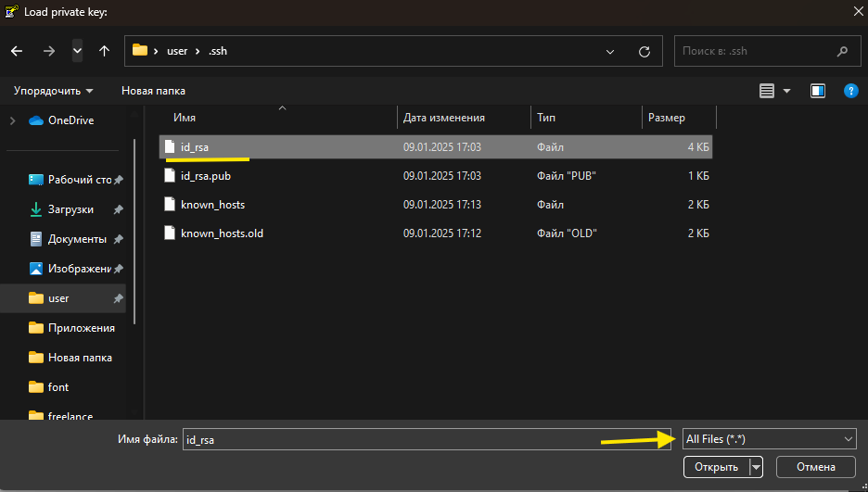The width and height of the screenshot is (868, 492).
Task: Click the pin icon beside Документы
Action: 118,239
